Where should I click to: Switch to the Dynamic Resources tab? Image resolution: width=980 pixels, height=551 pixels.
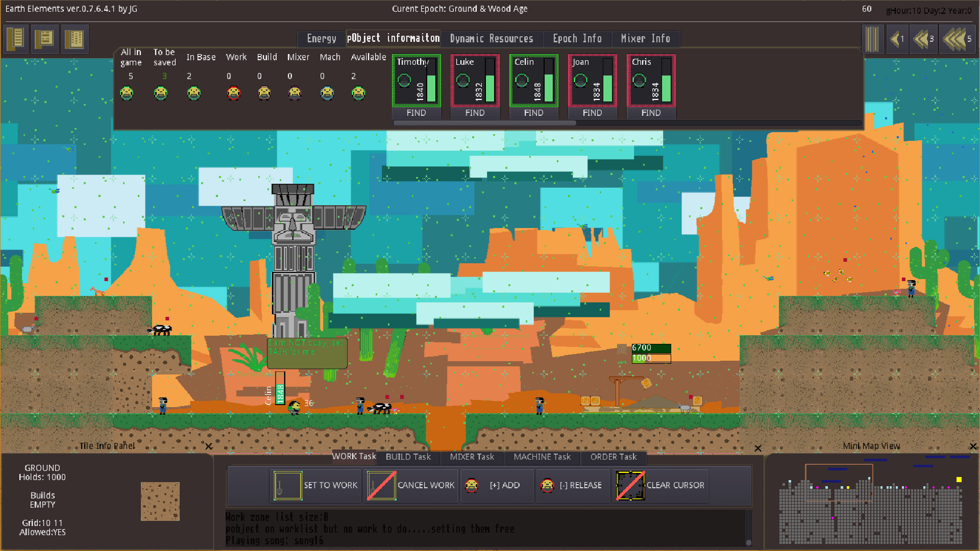491,39
